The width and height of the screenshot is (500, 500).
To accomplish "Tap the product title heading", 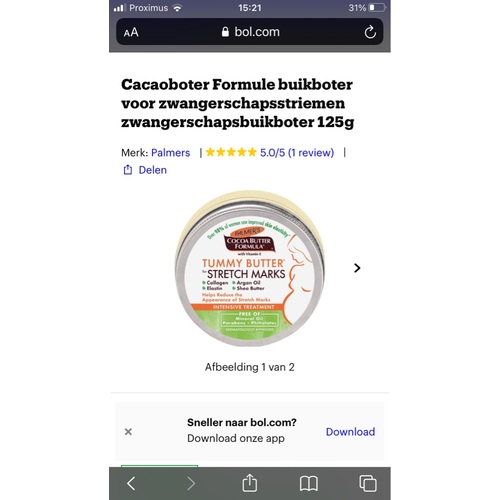I will tap(237, 103).
